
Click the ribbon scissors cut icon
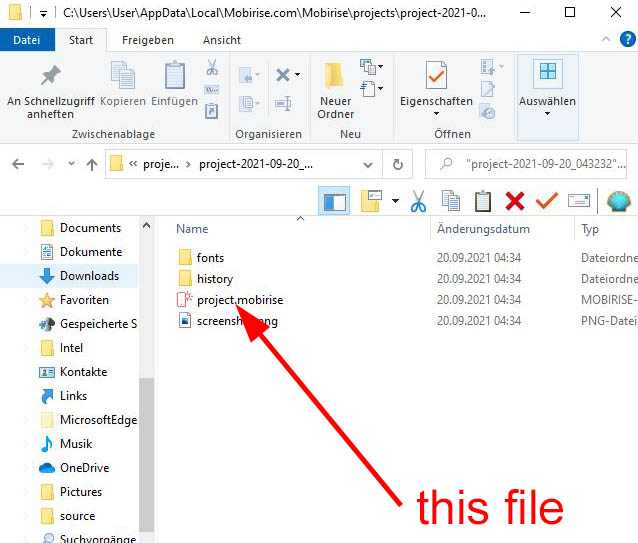[x=212, y=68]
